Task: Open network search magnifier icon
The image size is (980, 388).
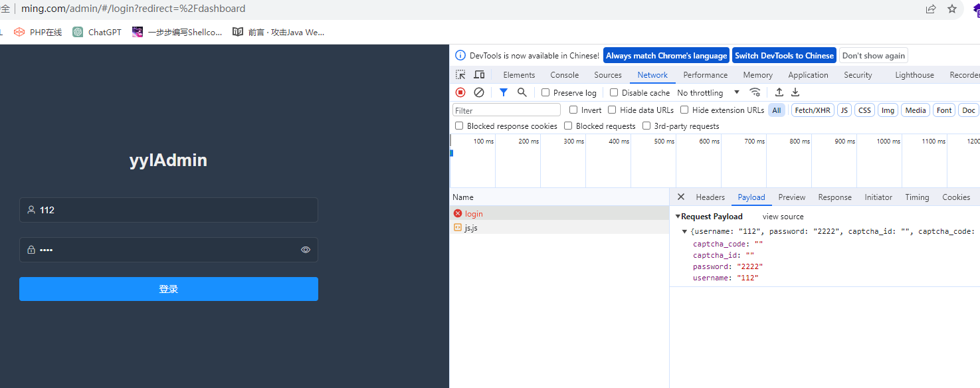Action: (x=522, y=92)
